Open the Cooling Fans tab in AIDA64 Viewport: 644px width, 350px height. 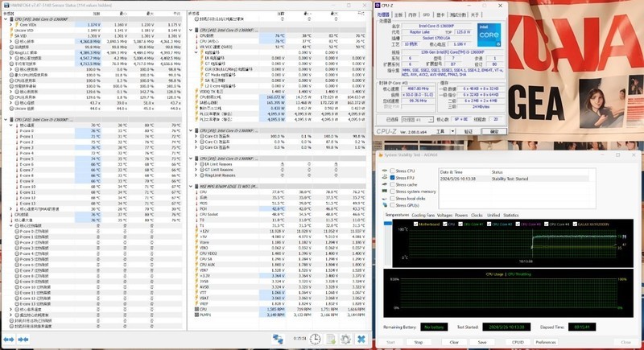pos(423,216)
